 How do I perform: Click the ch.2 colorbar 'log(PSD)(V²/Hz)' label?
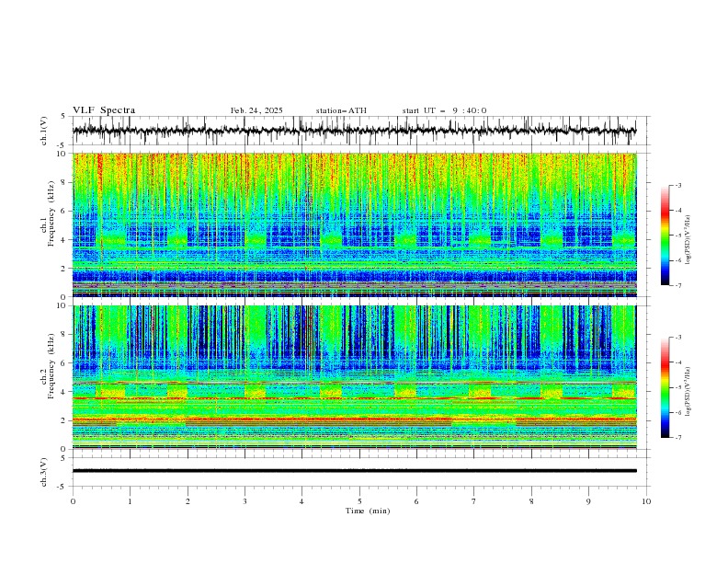coord(688,392)
